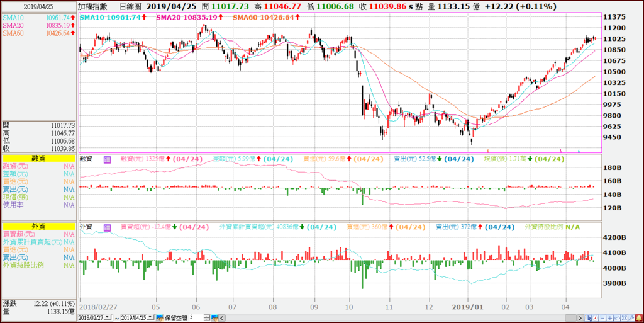Click 使用率 row in 融資 side panel

(x=38, y=205)
